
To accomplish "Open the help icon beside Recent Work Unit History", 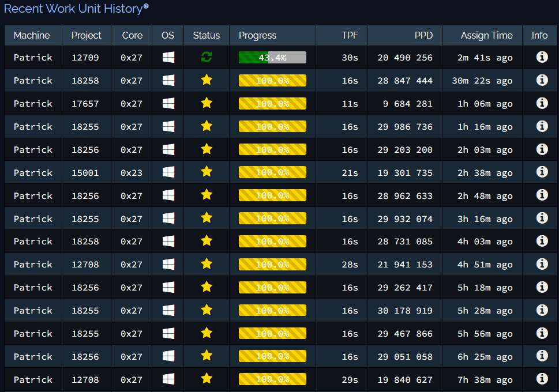I will coord(146,6).
